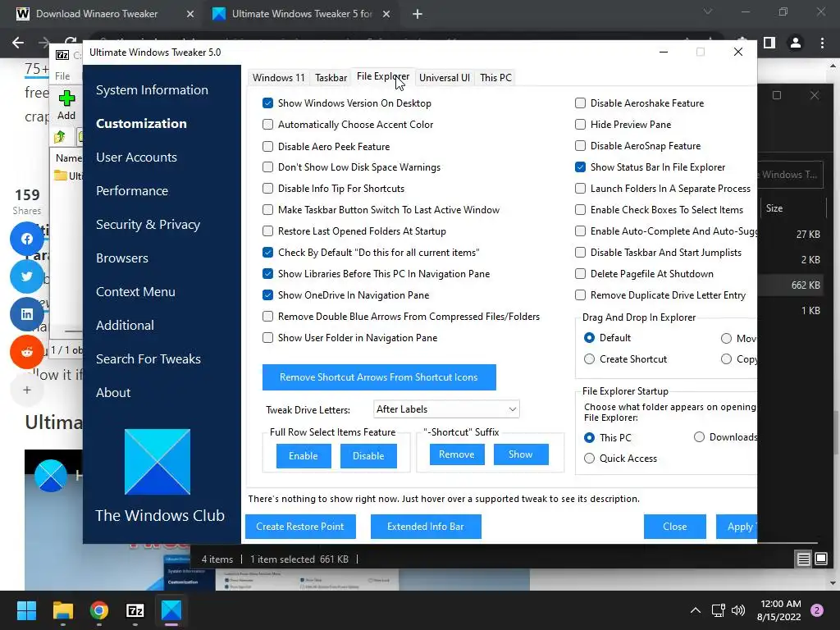This screenshot has height=630, width=840.
Task: Uncheck Show Status Bar In File Explorer
Action: (x=580, y=167)
